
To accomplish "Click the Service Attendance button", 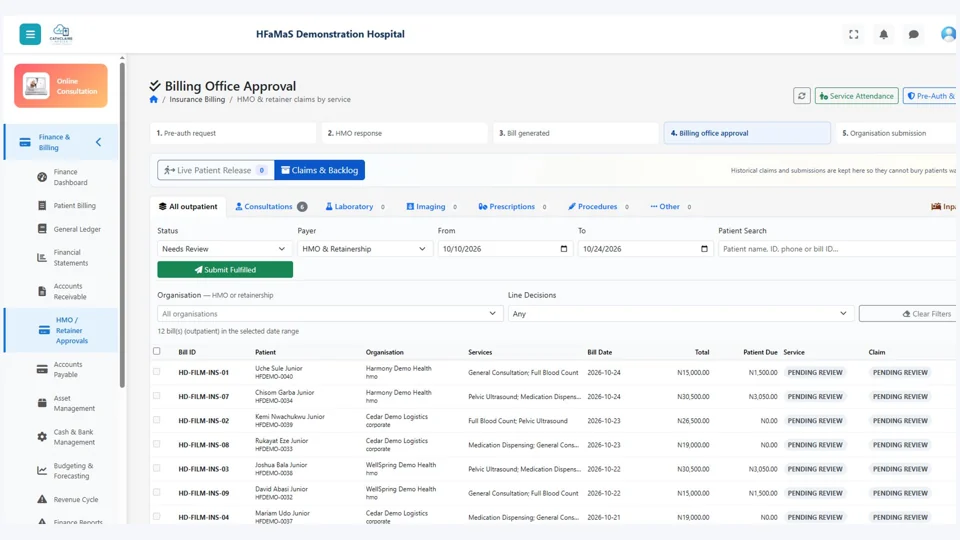I will click(x=857, y=96).
